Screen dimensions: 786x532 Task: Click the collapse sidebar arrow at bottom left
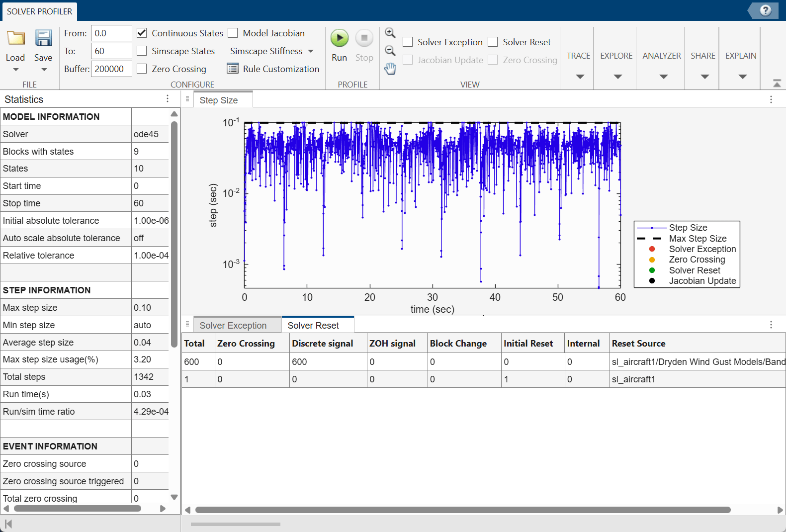[8, 524]
